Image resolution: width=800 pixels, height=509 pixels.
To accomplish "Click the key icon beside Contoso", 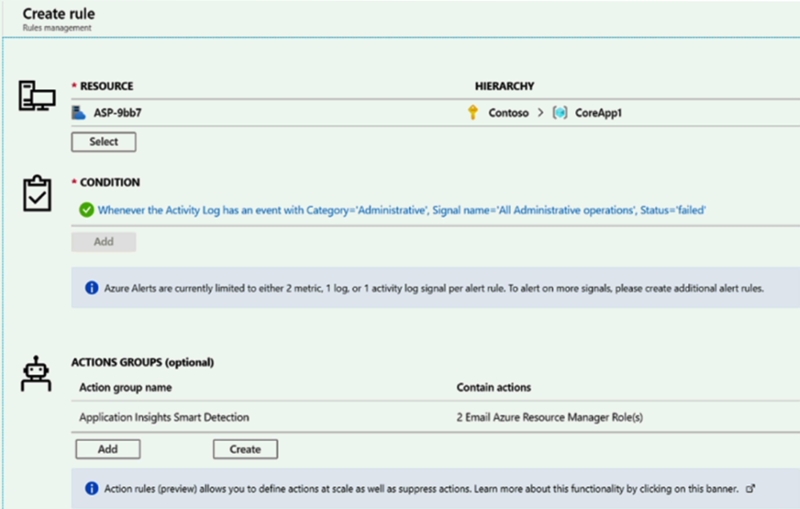I will click(x=473, y=113).
